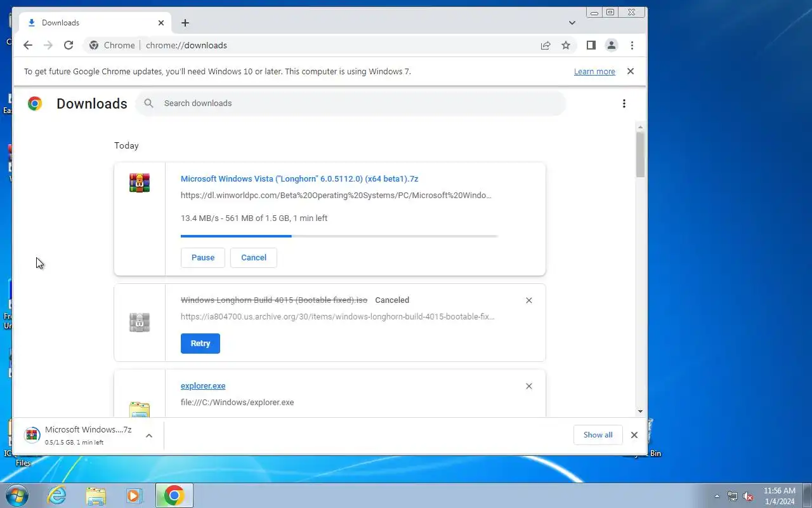The image size is (812, 508).
Task: Open the tab search dropdown arrow
Action: [572, 23]
